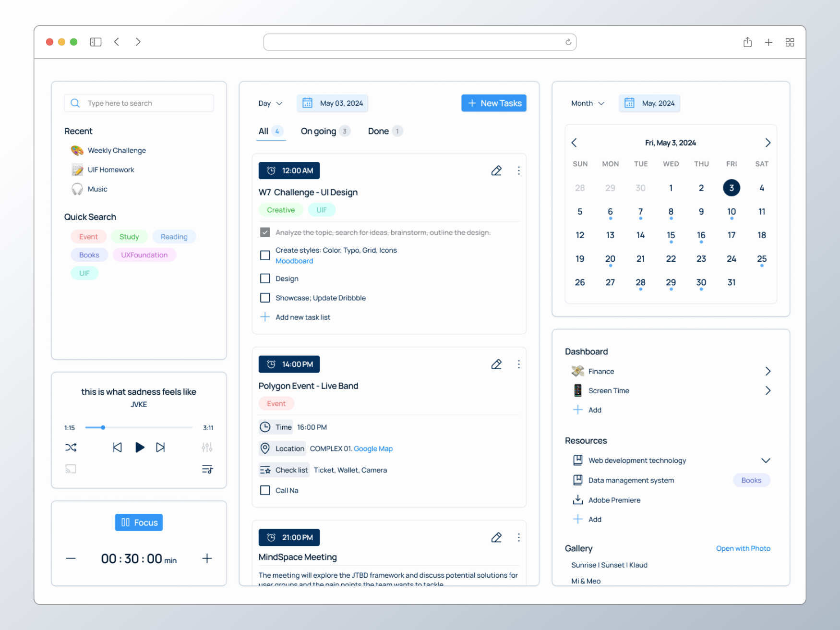This screenshot has width=840, height=630.
Task: Open the Month view dropdown
Action: pos(587,103)
